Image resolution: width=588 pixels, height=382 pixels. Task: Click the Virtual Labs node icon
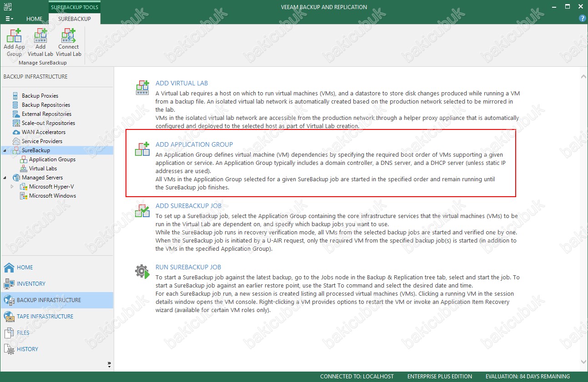(x=24, y=169)
